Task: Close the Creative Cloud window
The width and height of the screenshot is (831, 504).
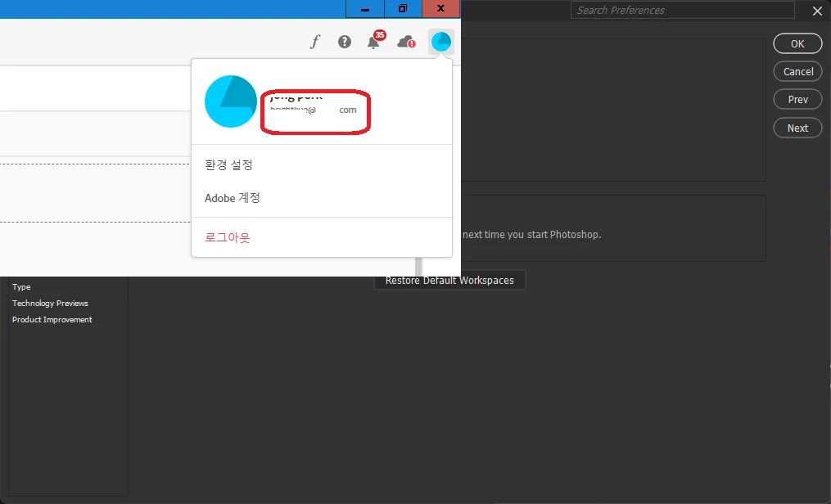Action: click(x=441, y=8)
